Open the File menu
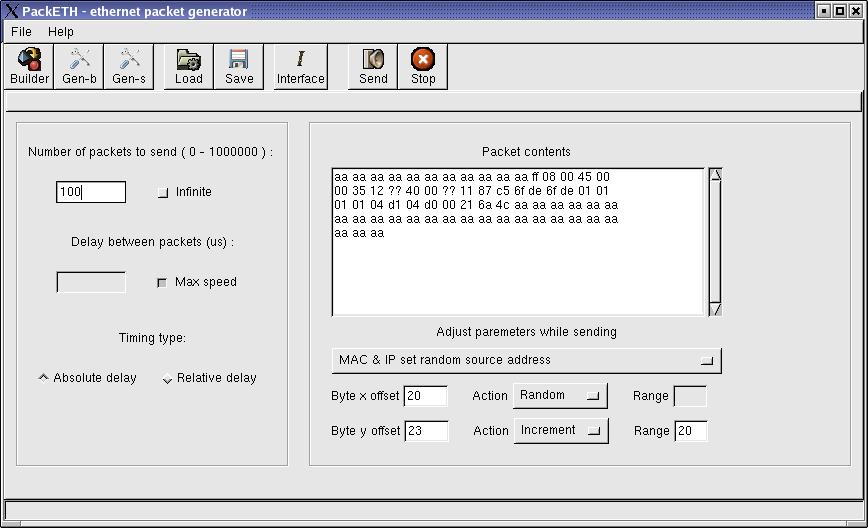Viewport: 868px width, 528px height. pyautogui.click(x=21, y=32)
